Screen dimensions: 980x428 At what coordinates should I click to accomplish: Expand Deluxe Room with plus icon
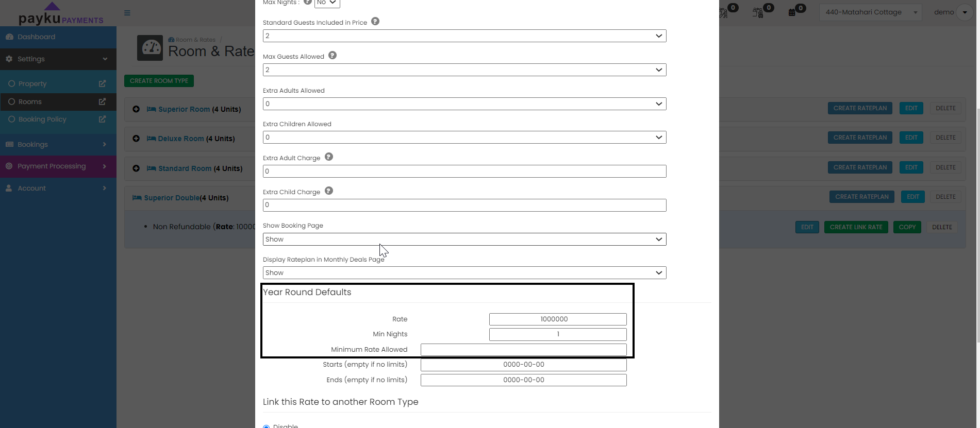(136, 139)
